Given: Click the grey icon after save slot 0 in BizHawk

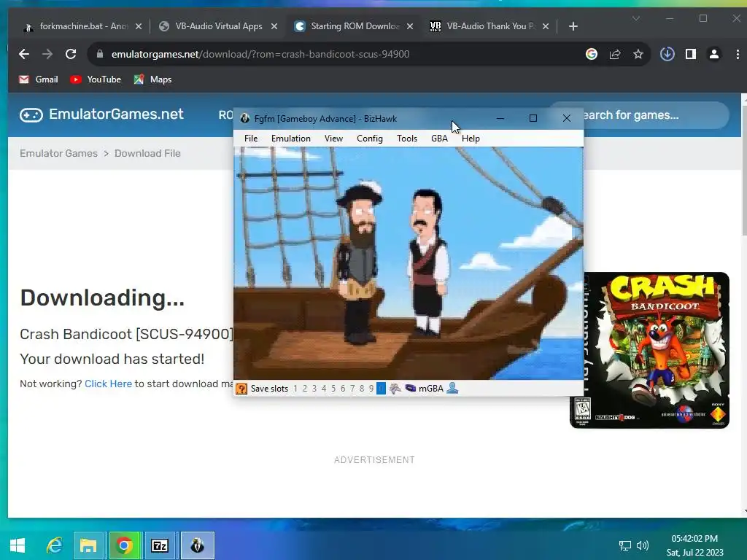Looking at the screenshot, I should tap(395, 389).
